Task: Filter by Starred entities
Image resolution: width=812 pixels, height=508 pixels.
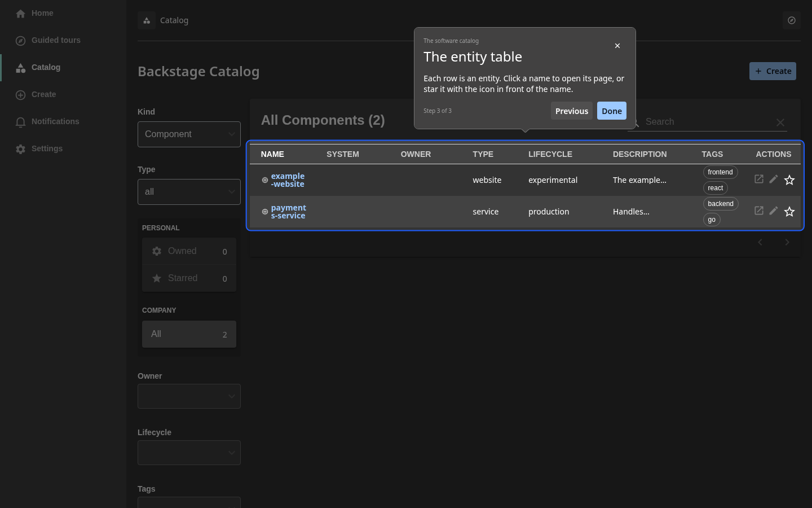Action: coord(189,278)
